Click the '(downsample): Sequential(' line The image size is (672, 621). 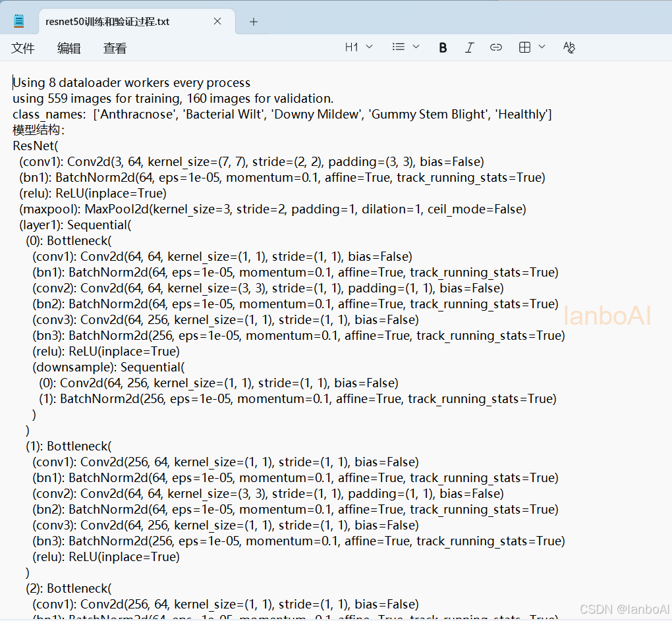coord(109,367)
